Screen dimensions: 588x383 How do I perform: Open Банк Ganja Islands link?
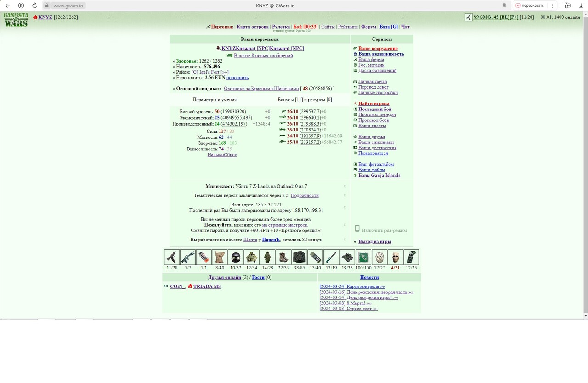tap(379, 175)
